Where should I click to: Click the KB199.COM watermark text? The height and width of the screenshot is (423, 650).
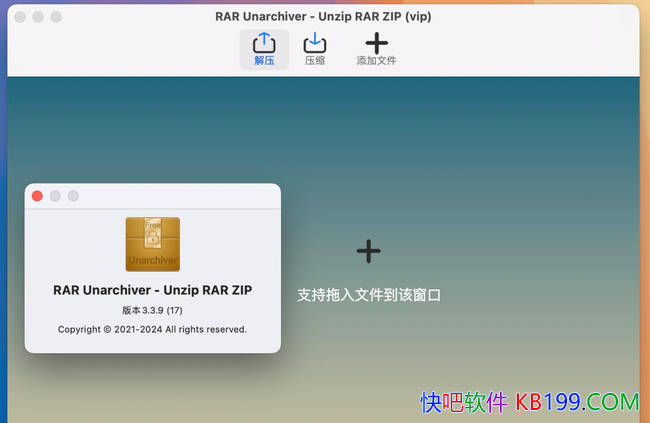(577, 402)
